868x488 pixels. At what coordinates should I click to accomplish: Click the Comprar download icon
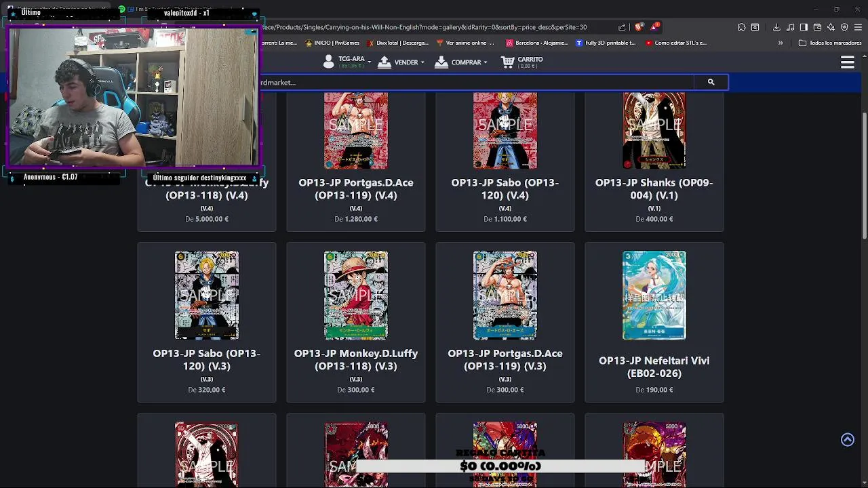[441, 62]
